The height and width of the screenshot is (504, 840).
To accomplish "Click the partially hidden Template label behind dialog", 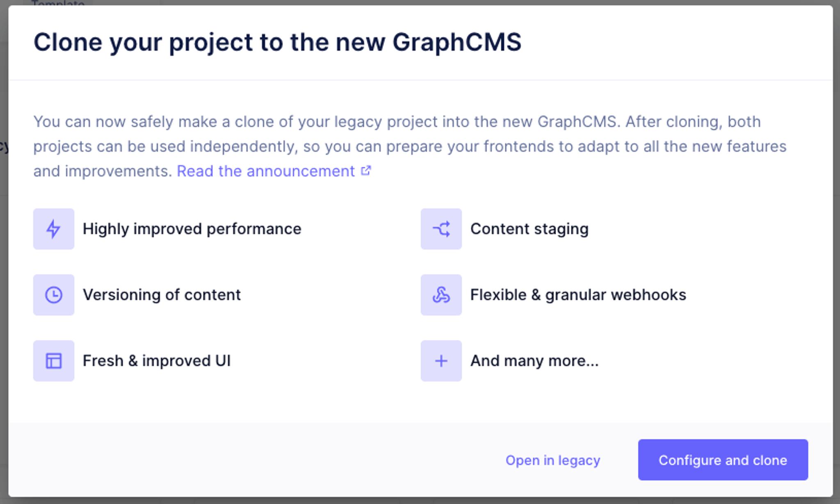I will 58,3.
